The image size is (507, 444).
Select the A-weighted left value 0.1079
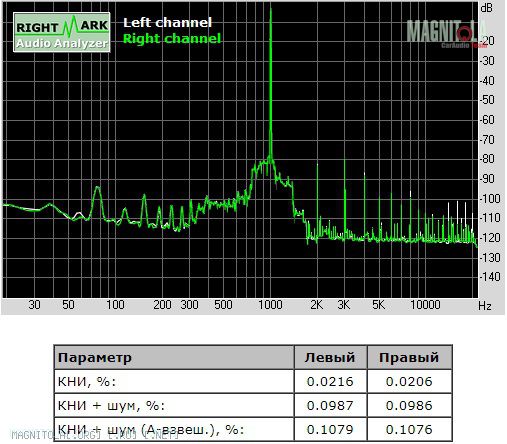pos(330,430)
